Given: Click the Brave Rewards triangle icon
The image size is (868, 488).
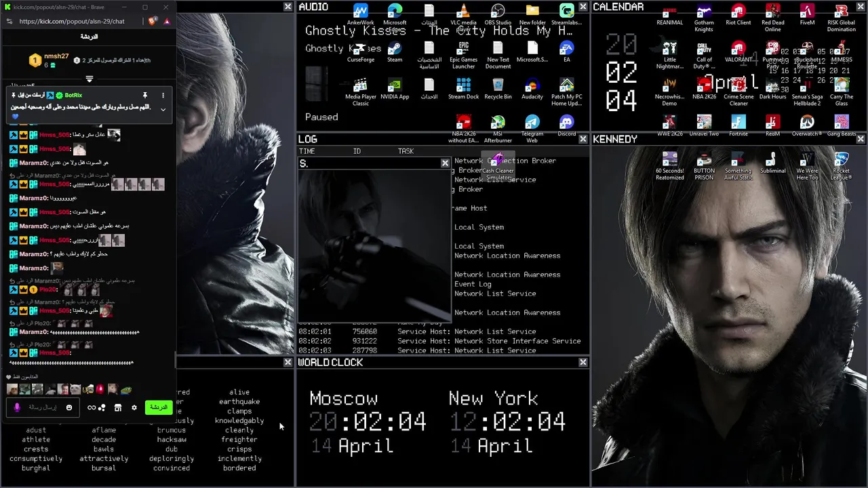Looking at the screenshot, I should click(x=166, y=21).
